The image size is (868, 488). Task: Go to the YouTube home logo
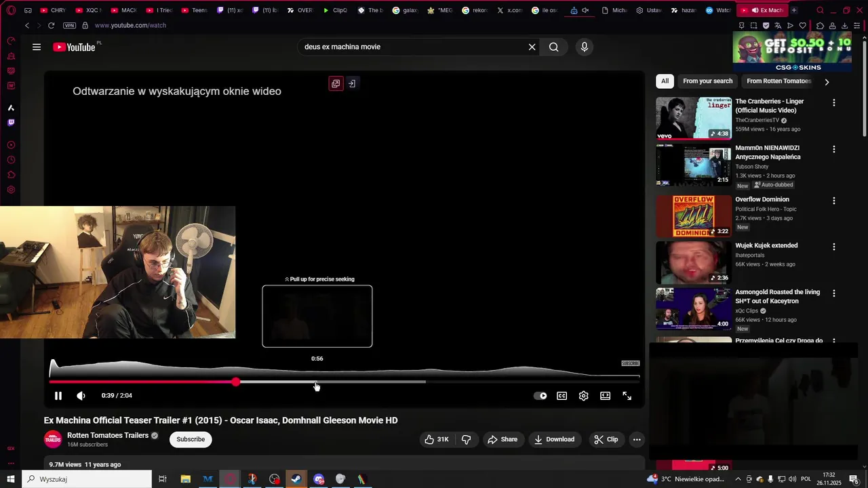tap(74, 47)
